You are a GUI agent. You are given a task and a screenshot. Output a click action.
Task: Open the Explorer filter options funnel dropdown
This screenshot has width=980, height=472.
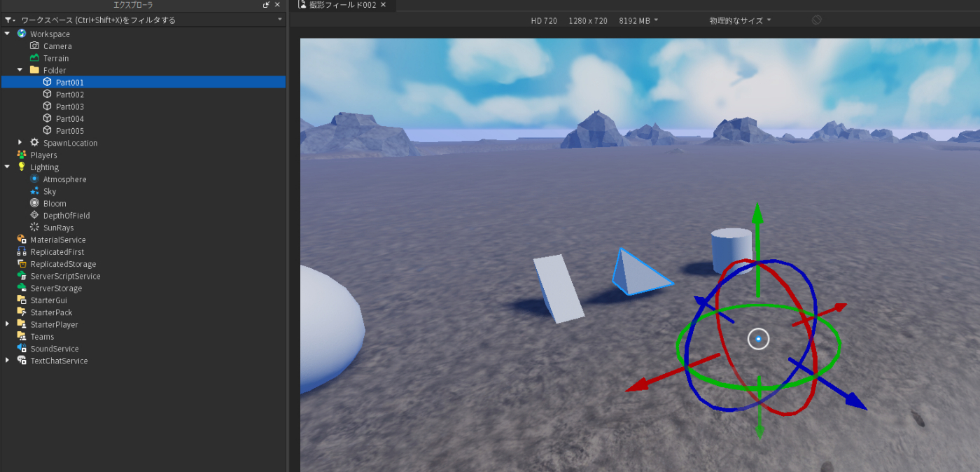click(x=10, y=20)
